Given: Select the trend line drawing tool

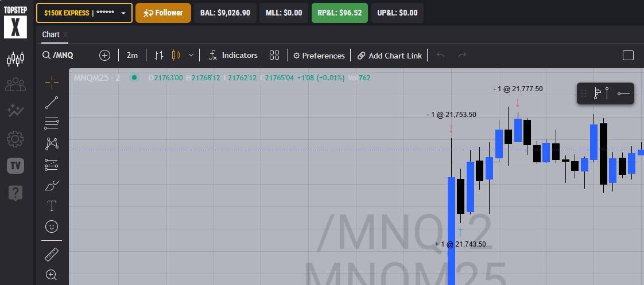Looking at the screenshot, I should [x=52, y=103].
